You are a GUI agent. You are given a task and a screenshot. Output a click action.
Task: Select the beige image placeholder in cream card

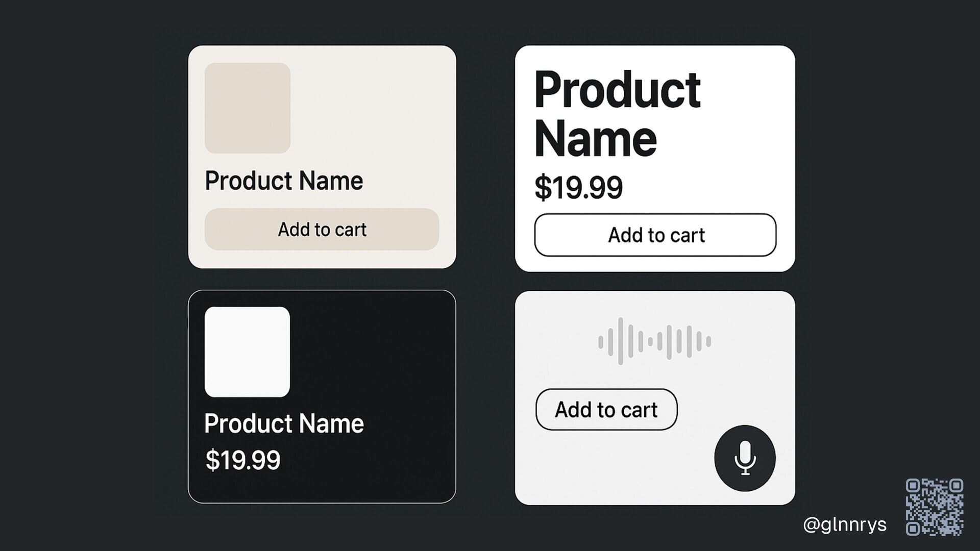tap(248, 108)
